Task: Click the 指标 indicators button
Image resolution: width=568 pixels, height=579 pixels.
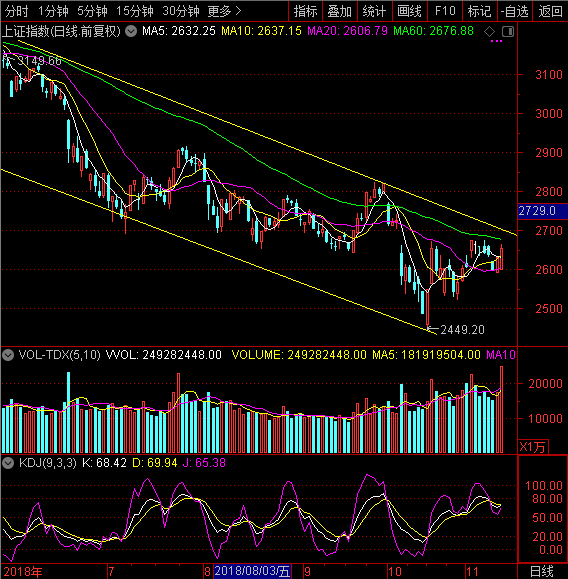Action: (x=305, y=11)
